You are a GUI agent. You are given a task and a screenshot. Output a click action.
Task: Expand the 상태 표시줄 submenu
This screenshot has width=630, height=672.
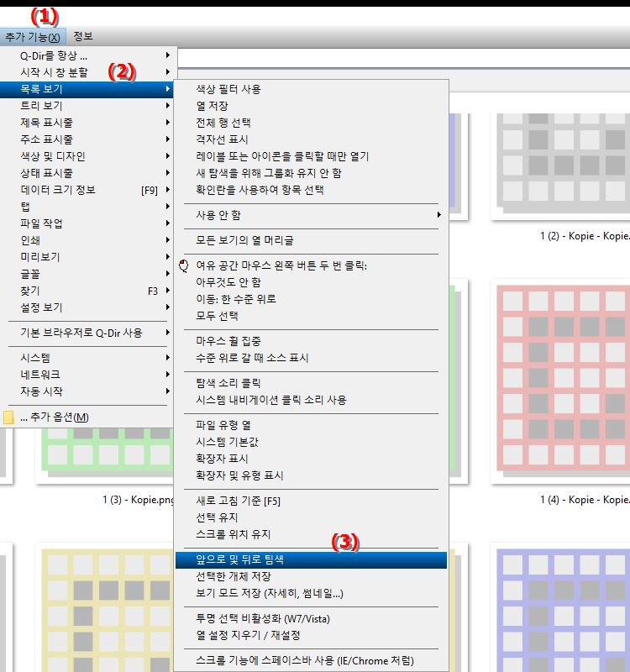(x=88, y=173)
